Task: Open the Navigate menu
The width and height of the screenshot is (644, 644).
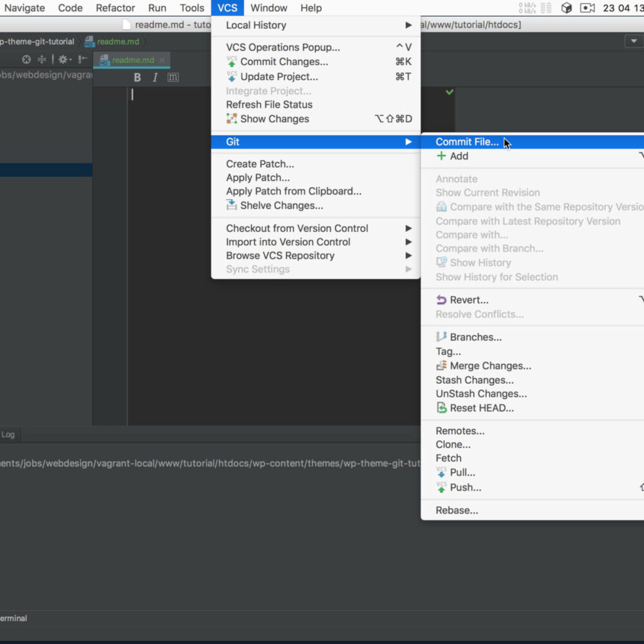Action: pyautogui.click(x=24, y=8)
